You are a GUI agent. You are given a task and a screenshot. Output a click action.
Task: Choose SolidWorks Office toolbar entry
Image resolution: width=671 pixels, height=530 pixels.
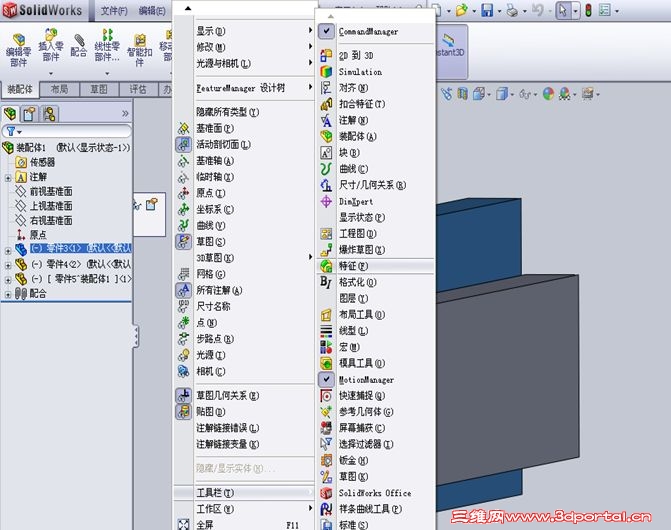375,493
